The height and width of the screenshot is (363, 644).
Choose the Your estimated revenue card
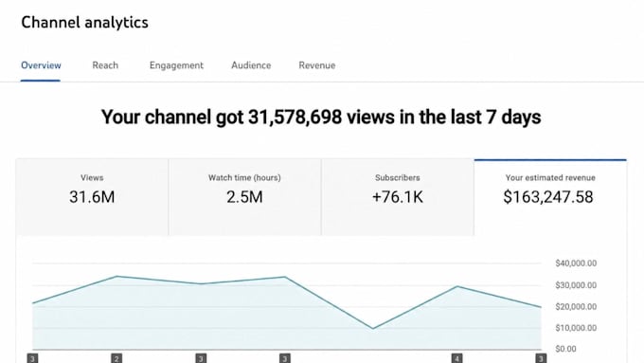pos(550,197)
